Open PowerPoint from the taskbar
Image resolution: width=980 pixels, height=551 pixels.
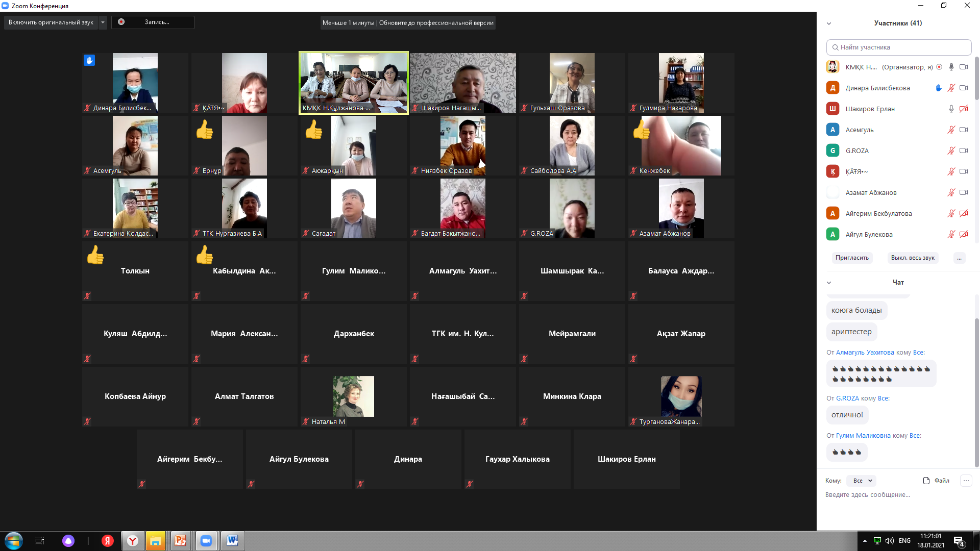pos(180,541)
